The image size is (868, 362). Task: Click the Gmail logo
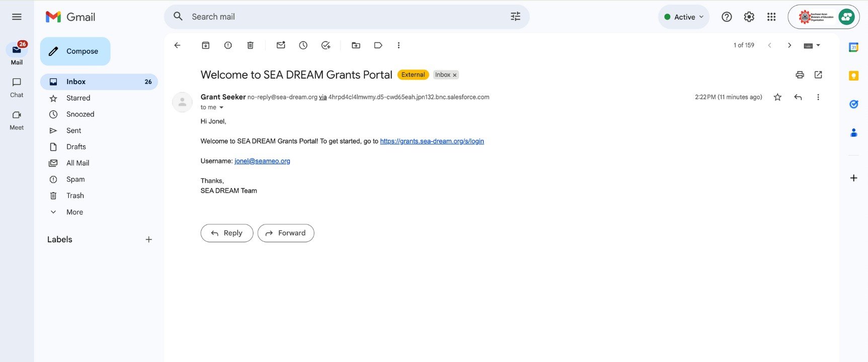pos(70,17)
